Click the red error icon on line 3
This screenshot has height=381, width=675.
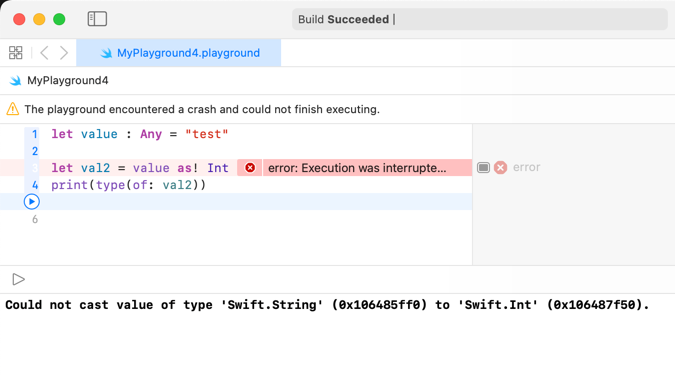click(x=250, y=167)
